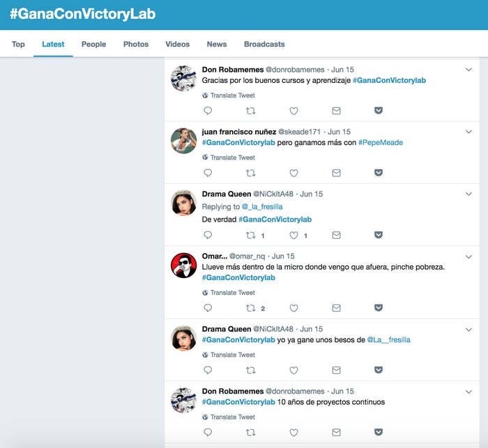The width and height of the screenshot is (488, 448).
Task: Retweet juan francisco nuñez's tweet
Action: coord(250,173)
